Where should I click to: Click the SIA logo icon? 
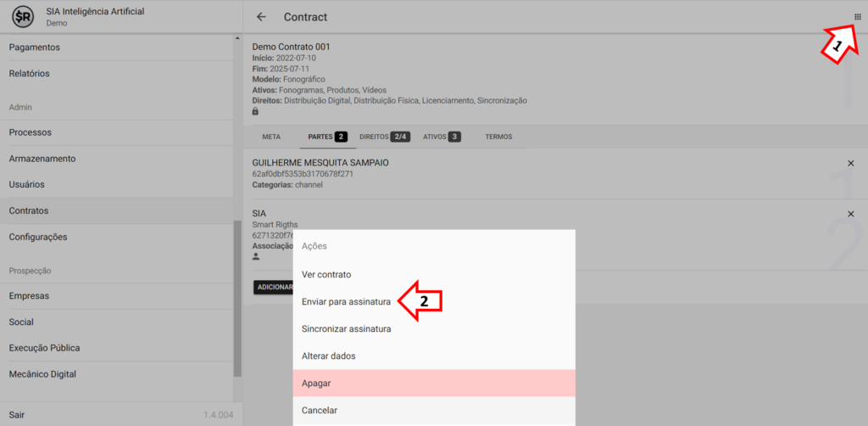(x=23, y=17)
